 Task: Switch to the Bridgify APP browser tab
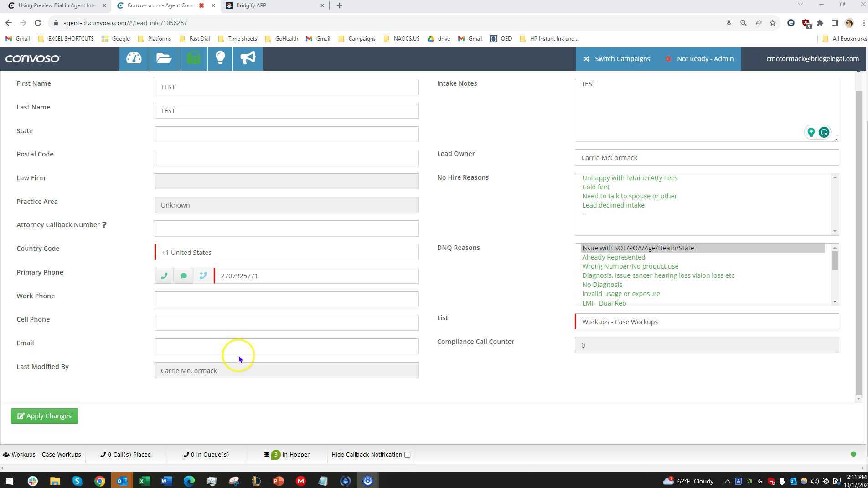[x=264, y=5]
